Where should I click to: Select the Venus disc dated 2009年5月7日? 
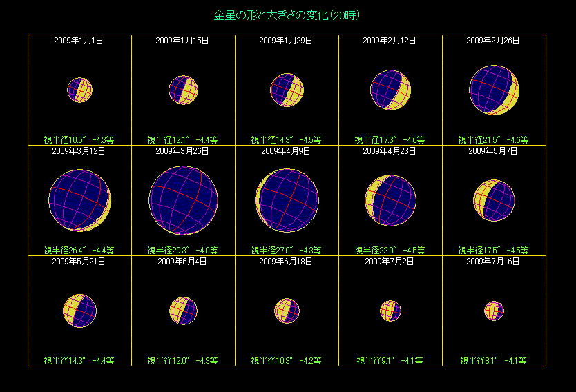[x=494, y=201]
